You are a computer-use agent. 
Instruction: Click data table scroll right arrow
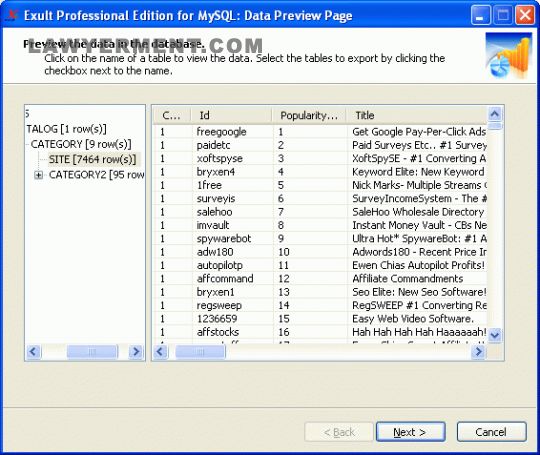click(x=479, y=352)
